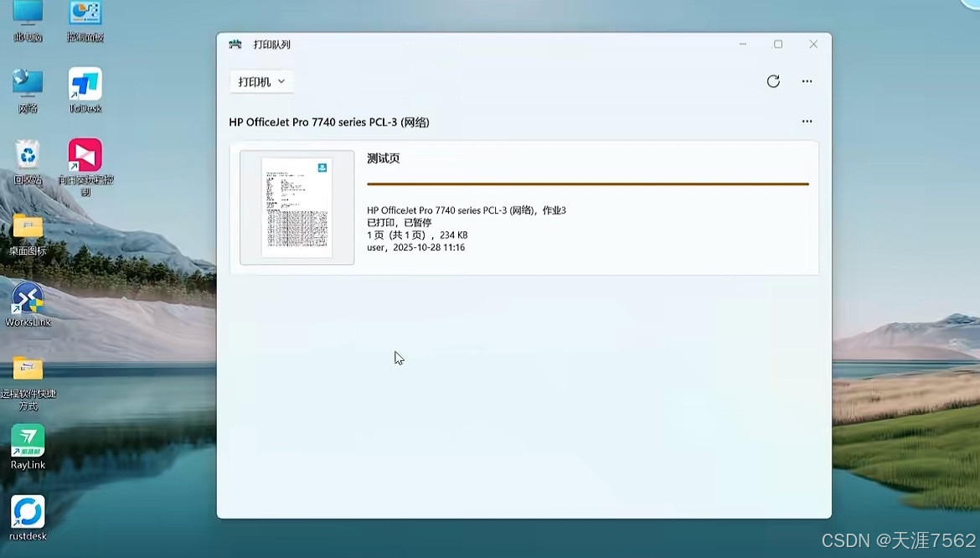Click the printer icon in the title bar
The height and width of the screenshot is (558, 980).
[x=235, y=44]
